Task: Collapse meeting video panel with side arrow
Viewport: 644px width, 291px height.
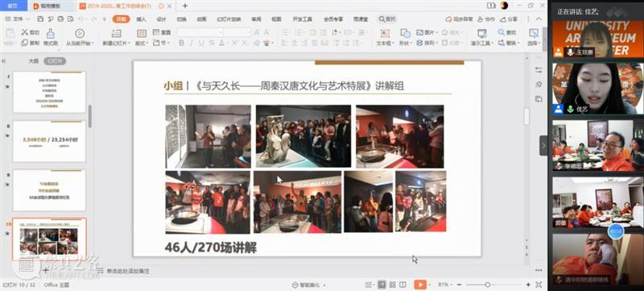Action: (x=543, y=145)
